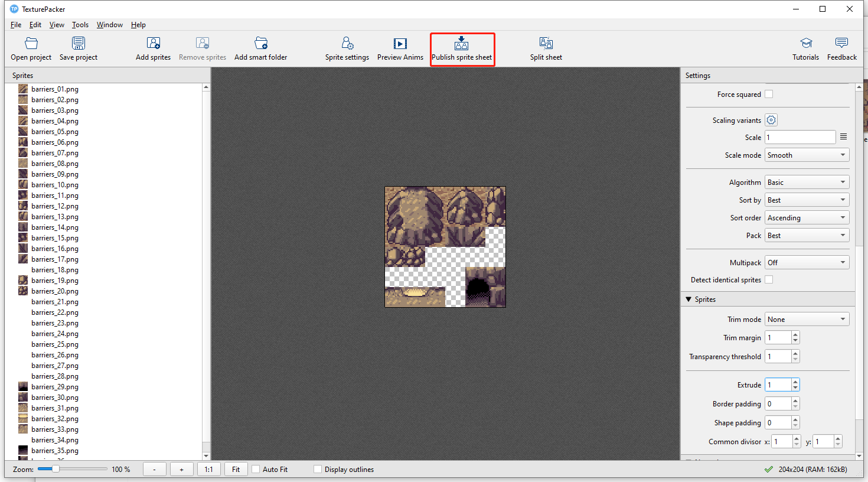The height and width of the screenshot is (482, 868).
Task: Select the barriers_19.png sprite thumbnail icon
Action: click(23, 281)
